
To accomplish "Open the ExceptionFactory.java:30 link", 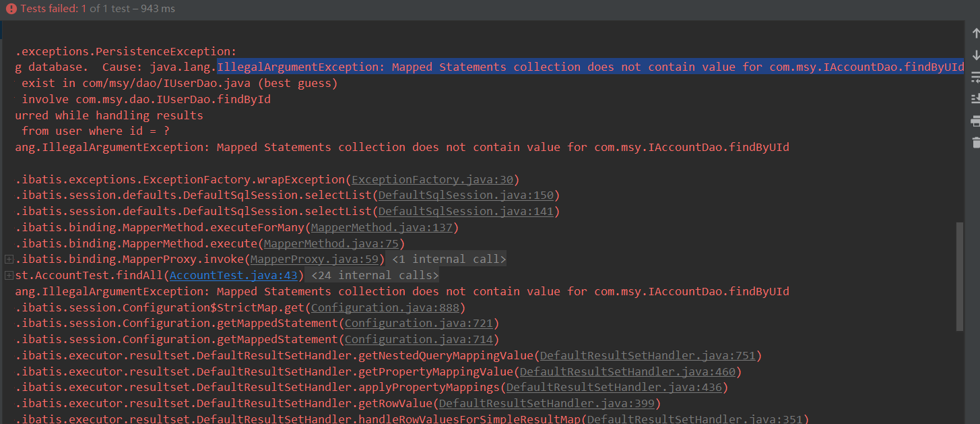I will pos(432,179).
